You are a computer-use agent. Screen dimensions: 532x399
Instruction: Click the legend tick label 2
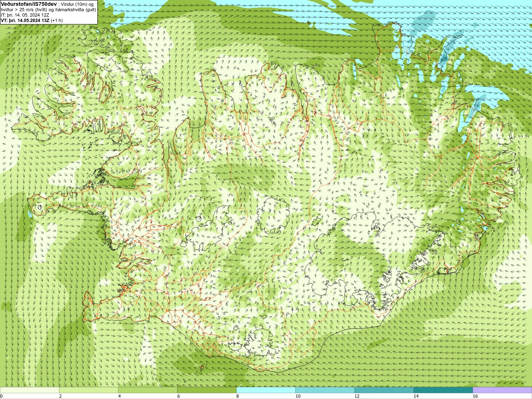point(60,396)
